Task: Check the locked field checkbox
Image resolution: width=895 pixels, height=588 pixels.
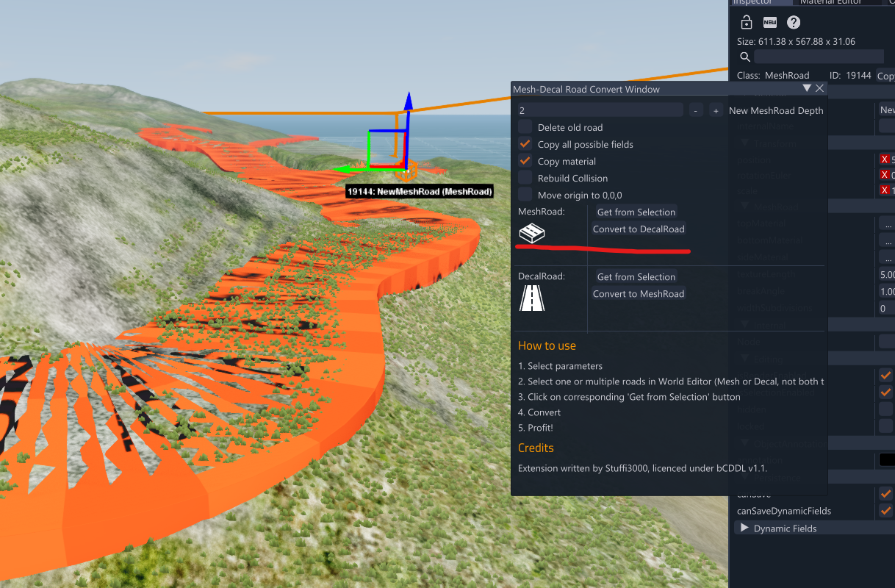Action: pyautogui.click(x=886, y=426)
